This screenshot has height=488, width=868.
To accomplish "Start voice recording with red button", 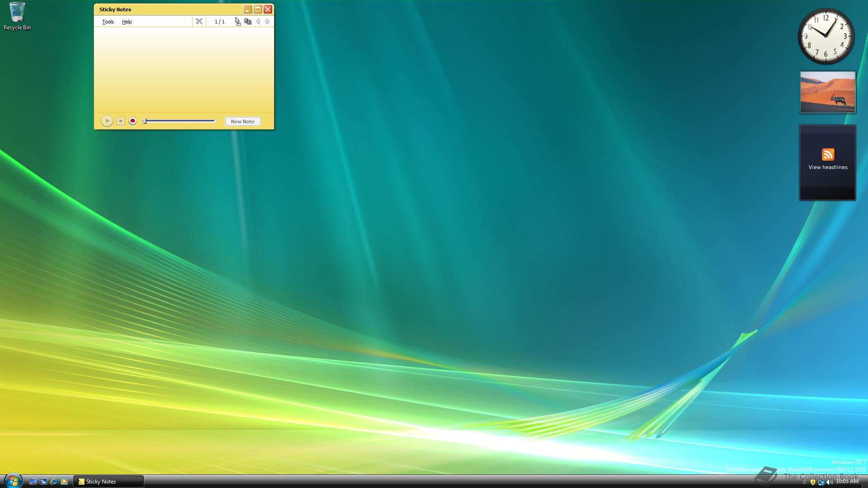I will [x=132, y=121].
